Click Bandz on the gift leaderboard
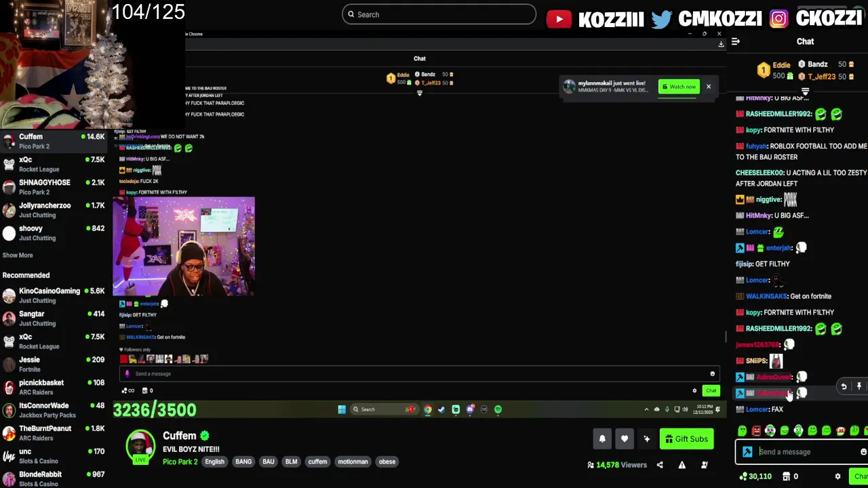 tap(817, 64)
